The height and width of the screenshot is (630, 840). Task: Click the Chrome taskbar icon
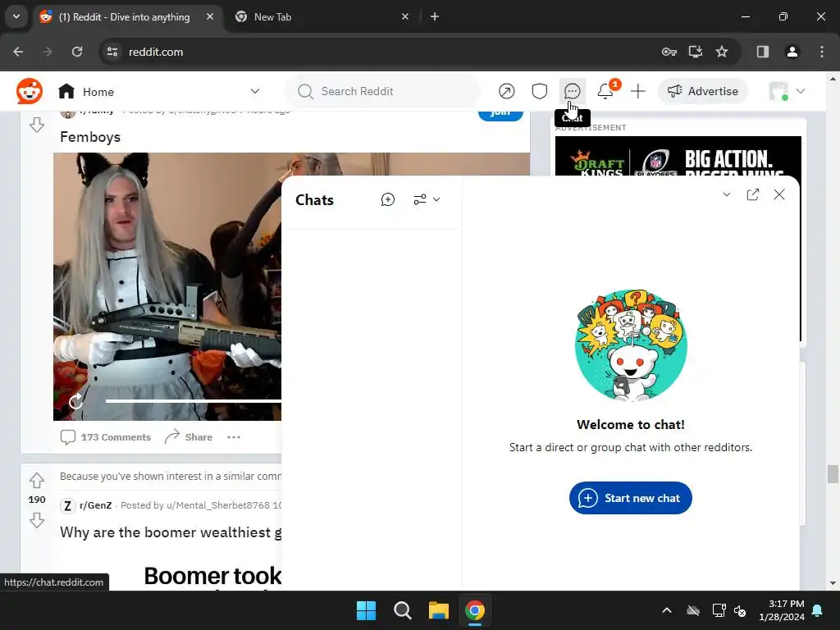click(475, 610)
